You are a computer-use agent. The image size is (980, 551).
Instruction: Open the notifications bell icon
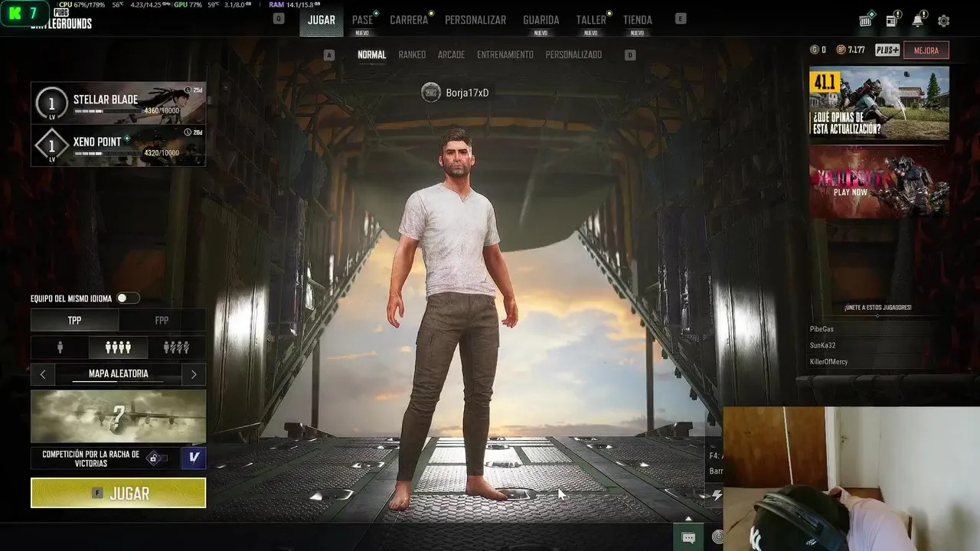pyautogui.click(x=918, y=20)
